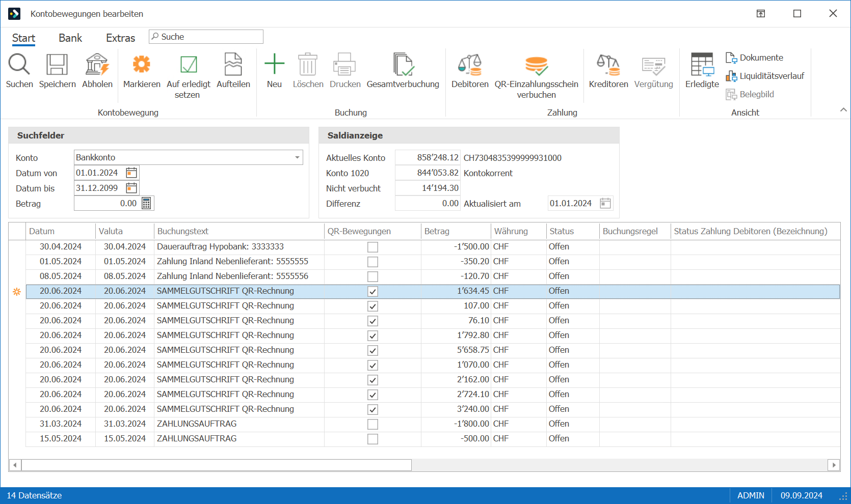Open the Bank ribbon tab
851x504 pixels.
70,38
